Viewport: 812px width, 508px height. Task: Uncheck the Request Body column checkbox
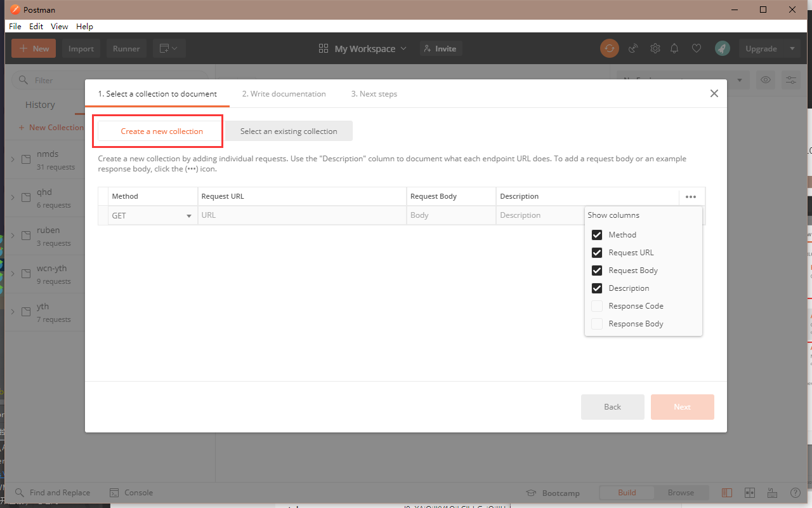597,271
